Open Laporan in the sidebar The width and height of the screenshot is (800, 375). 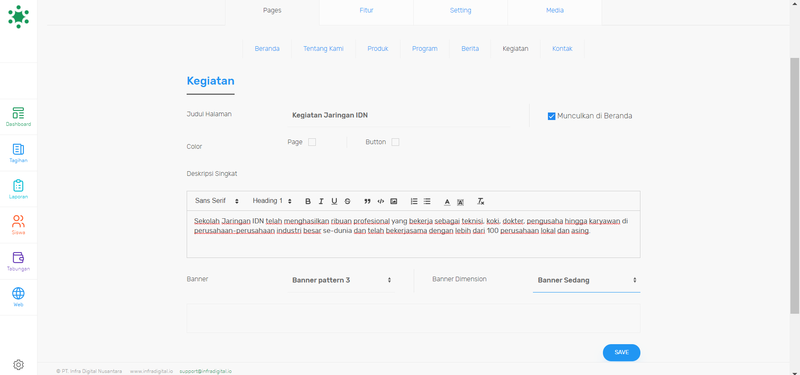tap(18, 189)
